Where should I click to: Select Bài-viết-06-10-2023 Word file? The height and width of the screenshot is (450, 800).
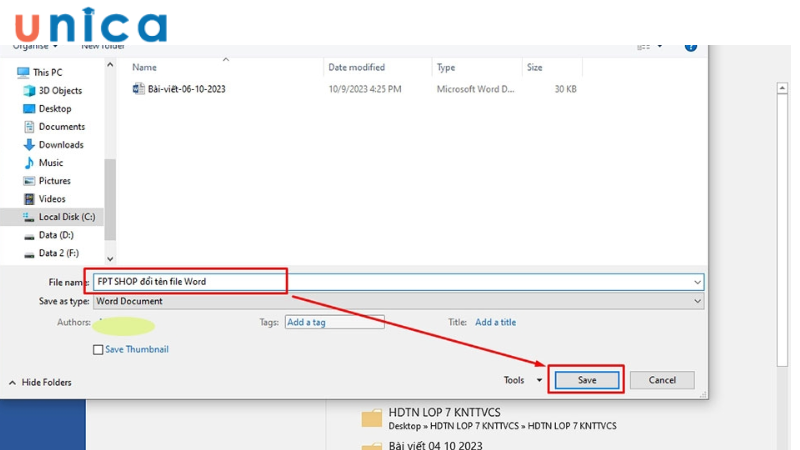click(186, 89)
